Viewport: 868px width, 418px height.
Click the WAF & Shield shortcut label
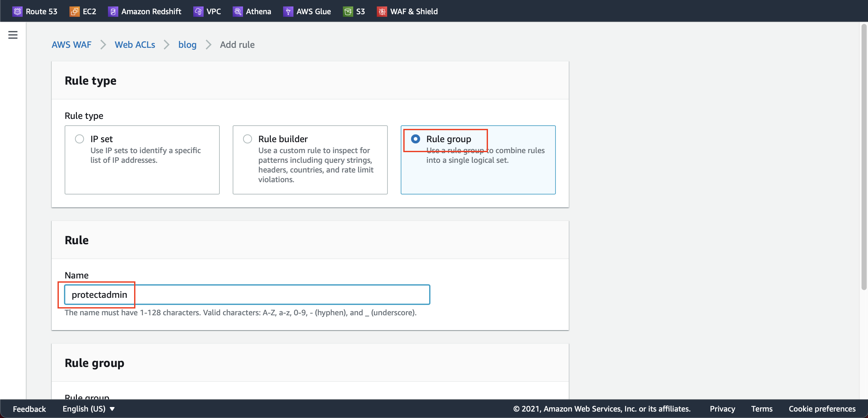click(x=414, y=11)
